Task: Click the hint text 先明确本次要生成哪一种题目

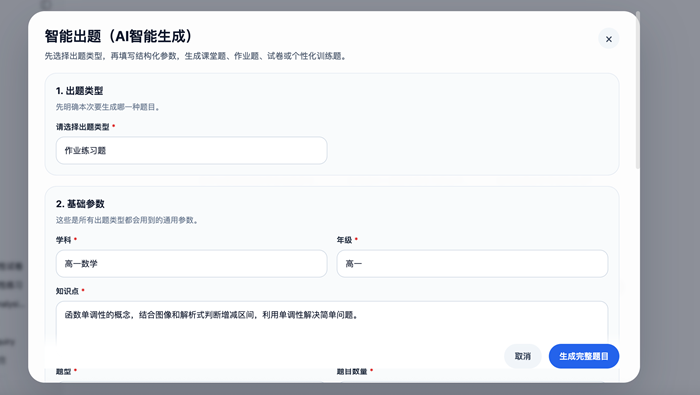Action: pos(108,107)
